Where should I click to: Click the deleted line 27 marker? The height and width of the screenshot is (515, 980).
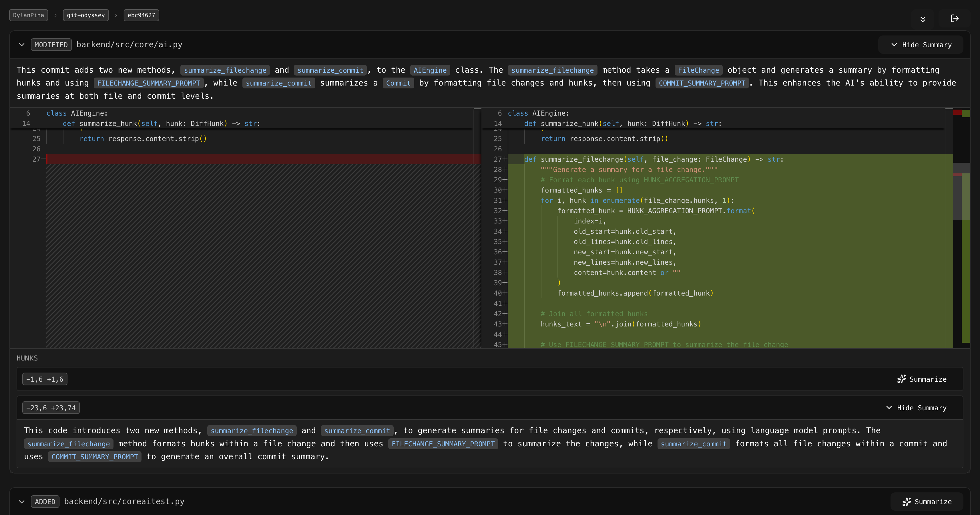[x=39, y=159]
